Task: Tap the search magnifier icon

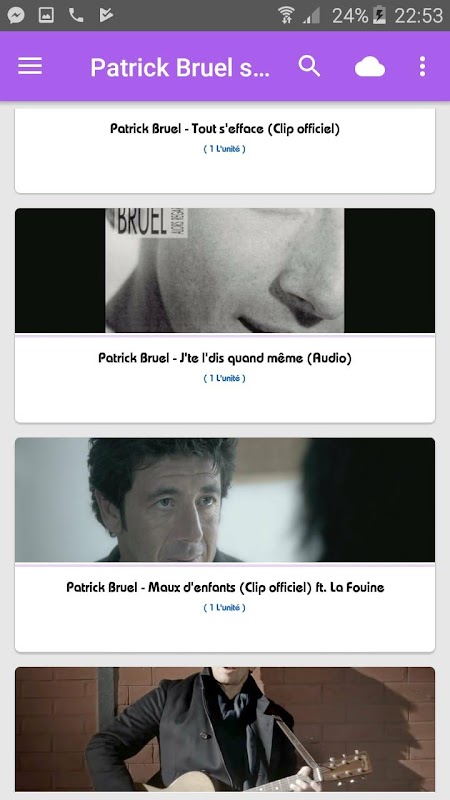Action: coord(309,66)
